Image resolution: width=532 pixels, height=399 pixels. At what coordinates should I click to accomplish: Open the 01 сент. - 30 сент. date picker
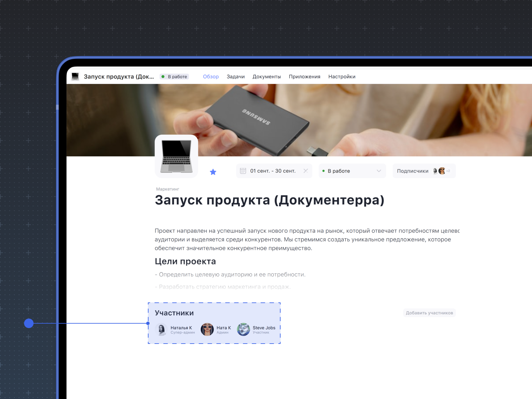(273, 171)
